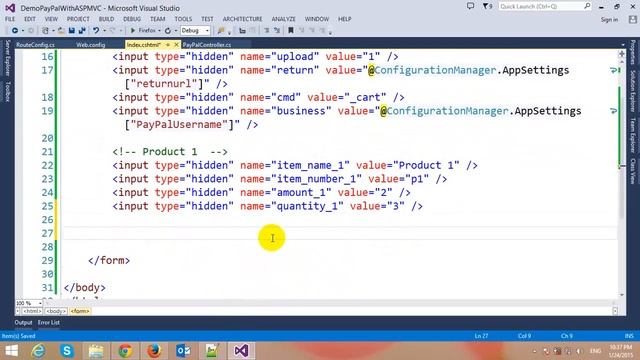Click the Navigate Backward toolbar icon
This screenshot has width=640, height=360.
15,31
